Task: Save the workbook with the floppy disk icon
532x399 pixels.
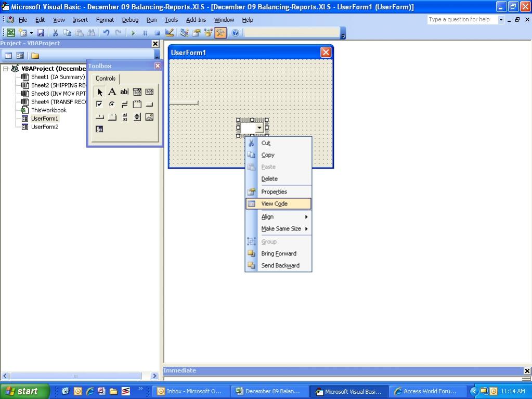Action: coord(41,33)
